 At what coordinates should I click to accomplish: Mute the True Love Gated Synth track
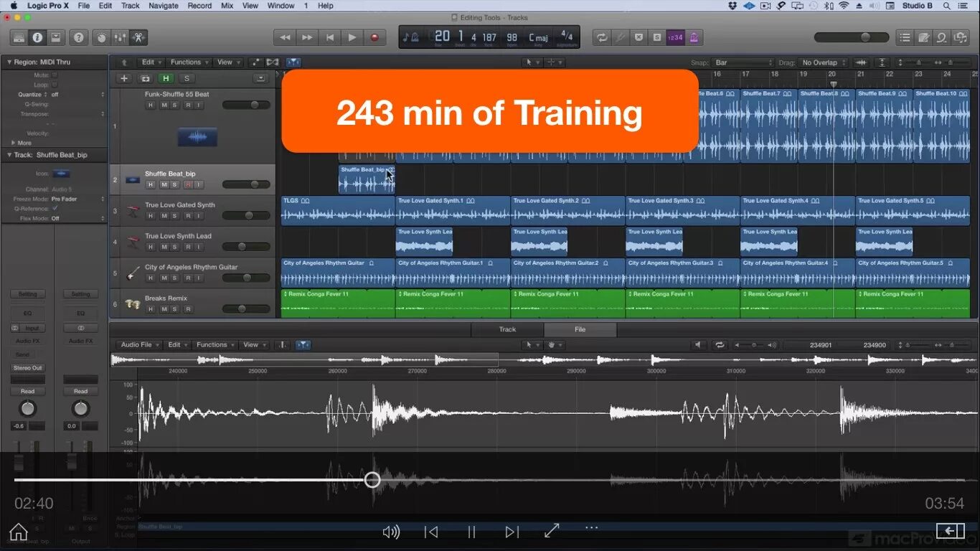point(164,215)
